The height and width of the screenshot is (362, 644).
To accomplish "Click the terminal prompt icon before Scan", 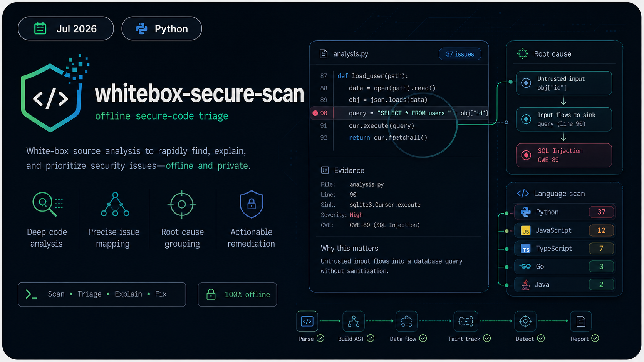I will point(31,295).
